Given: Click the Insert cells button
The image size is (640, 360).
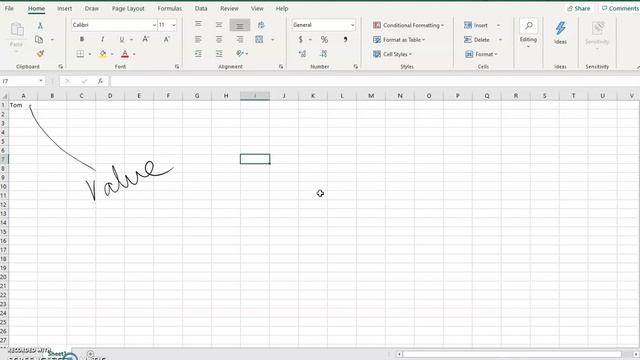Looking at the screenshot, I should (x=476, y=25).
